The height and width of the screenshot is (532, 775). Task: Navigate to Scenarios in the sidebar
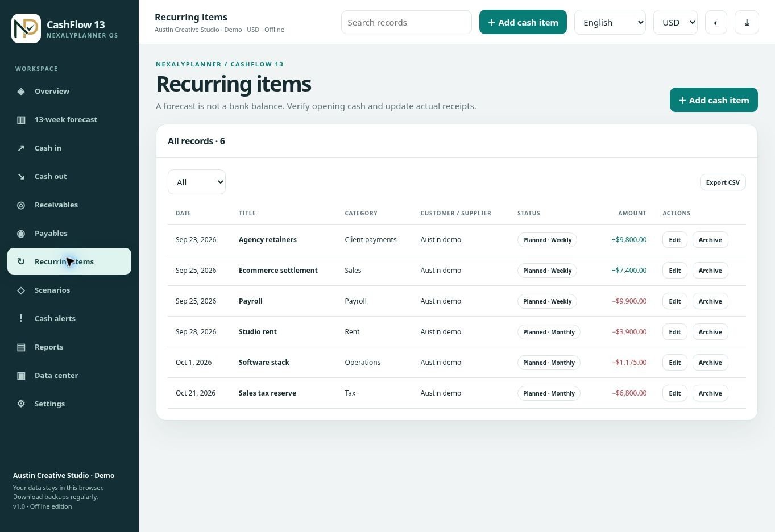[69, 290]
